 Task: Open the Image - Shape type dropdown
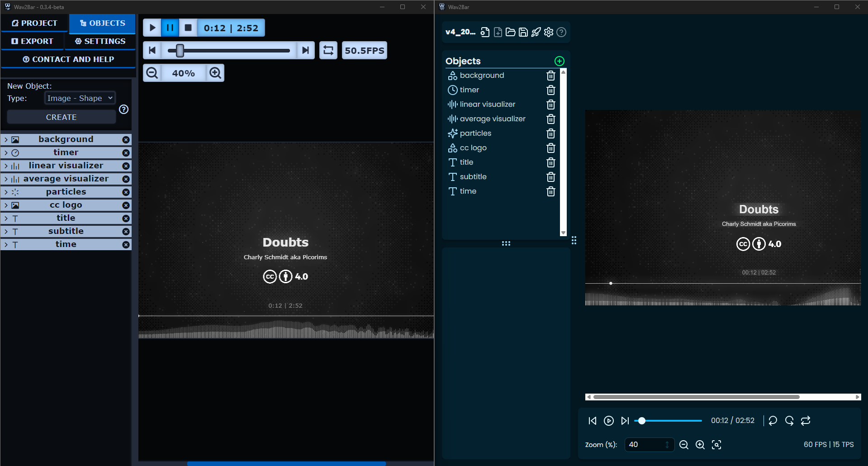80,98
